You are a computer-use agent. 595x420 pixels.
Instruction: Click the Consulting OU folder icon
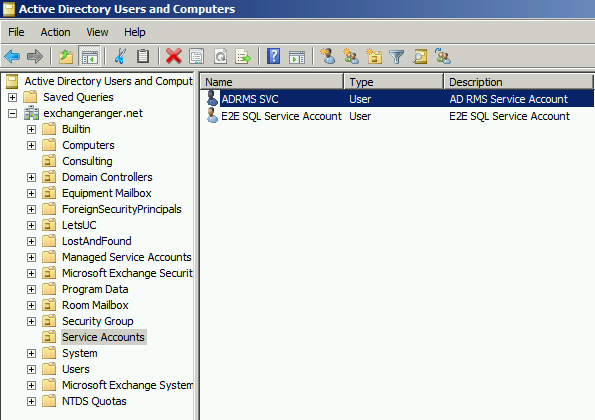tap(49, 161)
